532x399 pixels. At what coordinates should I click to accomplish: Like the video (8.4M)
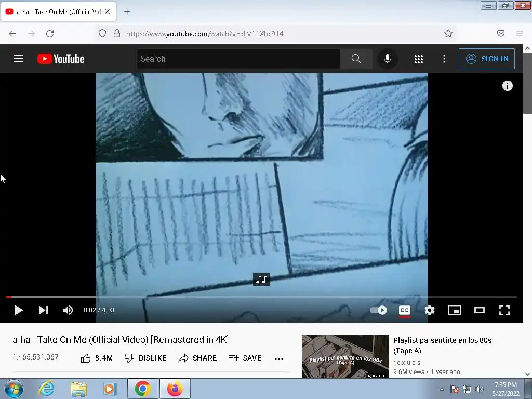[97, 358]
